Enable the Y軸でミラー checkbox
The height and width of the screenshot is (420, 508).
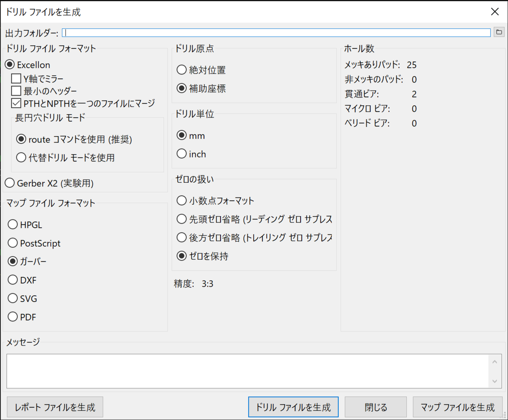pos(16,78)
